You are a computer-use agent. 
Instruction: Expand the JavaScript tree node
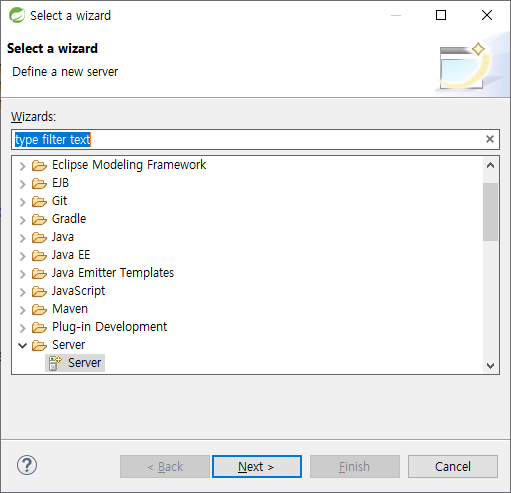(x=22, y=292)
